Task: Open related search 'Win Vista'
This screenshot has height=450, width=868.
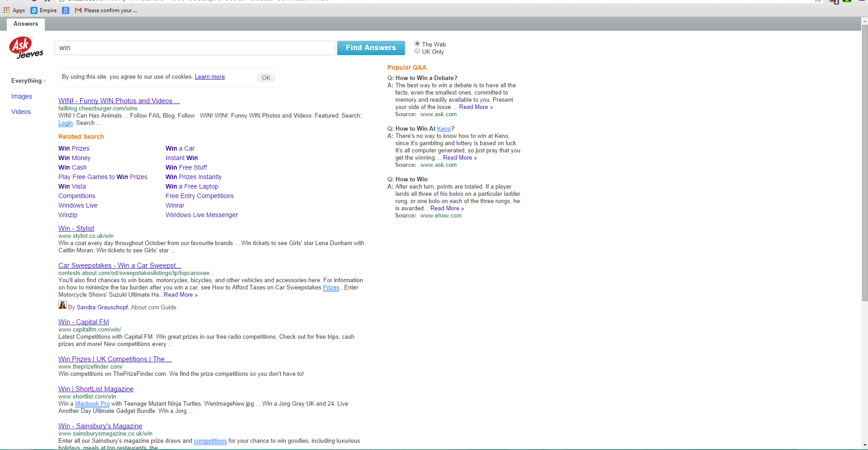Action: [x=72, y=186]
